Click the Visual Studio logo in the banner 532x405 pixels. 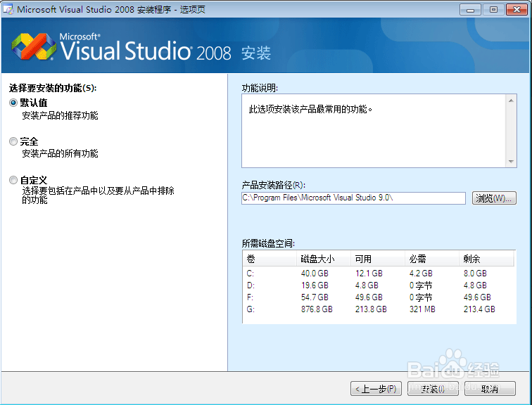(34, 47)
